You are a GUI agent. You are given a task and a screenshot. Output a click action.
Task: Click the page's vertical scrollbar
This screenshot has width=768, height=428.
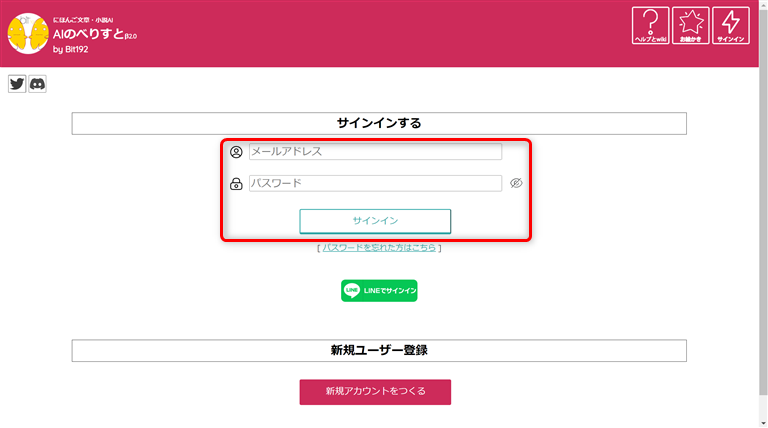(x=763, y=200)
